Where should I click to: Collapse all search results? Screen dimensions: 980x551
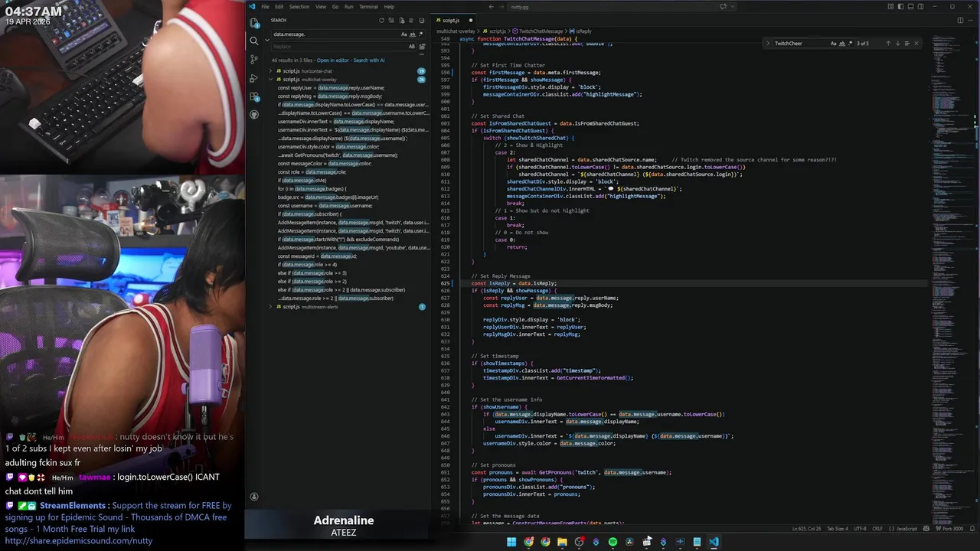coord(421,21)
